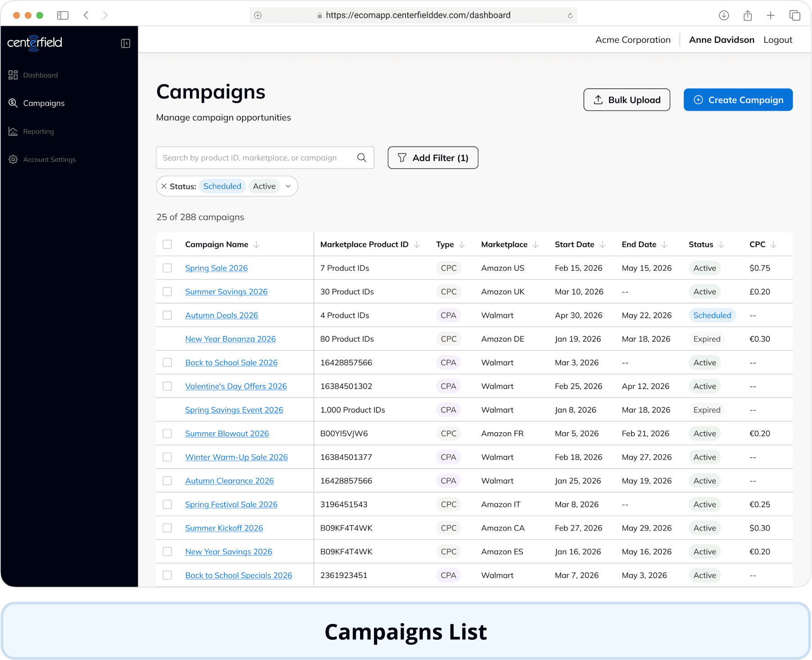Check the Summer Savings 2026 row checkbox
This screenshot has height=660, width=812.
tap(167, 292)
